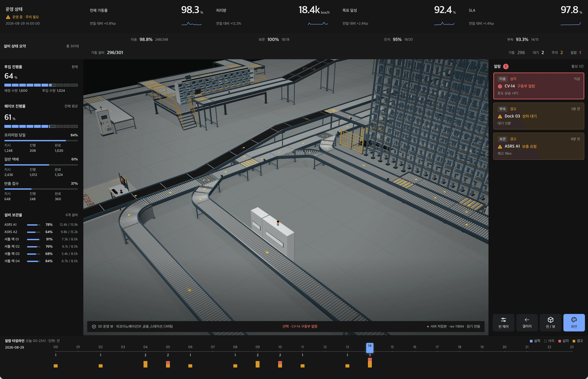588x379 pixels.
Task: Click the 목표 달성 sparkline chart
Action: pos(444,24)
